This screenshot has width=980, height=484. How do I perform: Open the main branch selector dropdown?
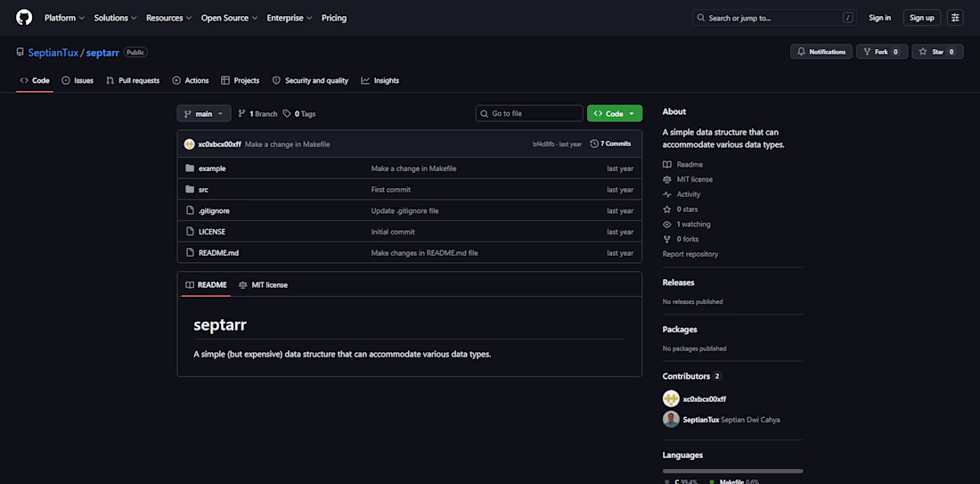[204, 114]
